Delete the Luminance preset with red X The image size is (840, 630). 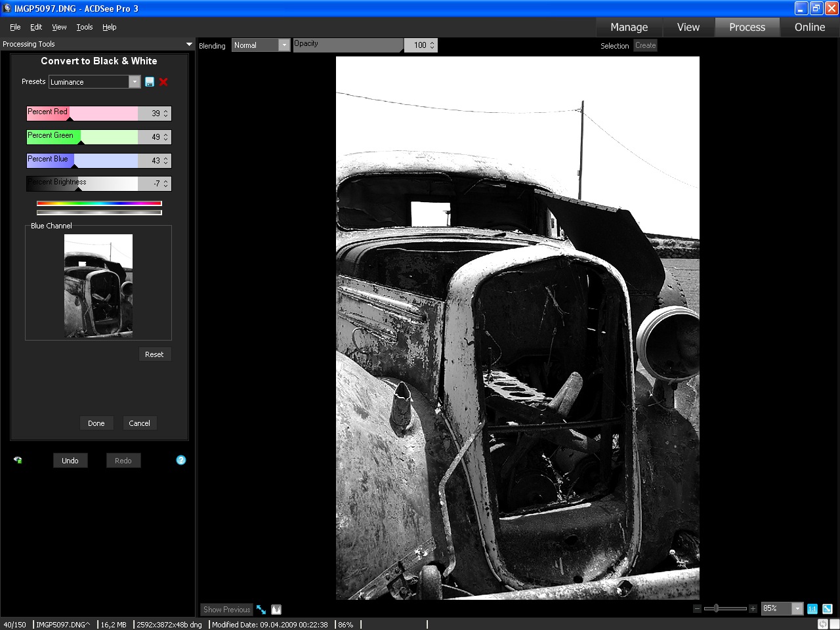click(163, 82)
